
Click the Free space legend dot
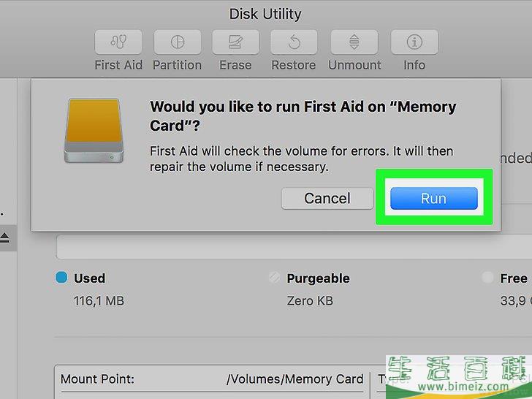point(487,277)
